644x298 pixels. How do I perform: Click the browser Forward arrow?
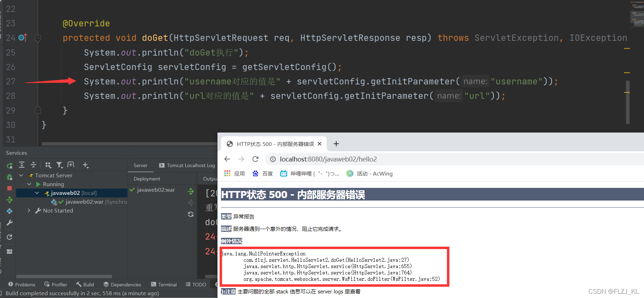click(x=241, y=159)
